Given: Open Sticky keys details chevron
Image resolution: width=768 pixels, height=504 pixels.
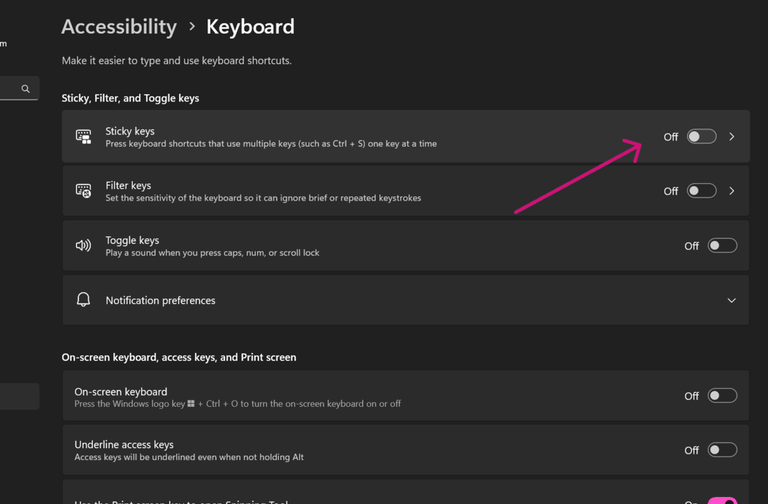Looking at the screenshot, I should pyautogui.click(x=732, y=137).
